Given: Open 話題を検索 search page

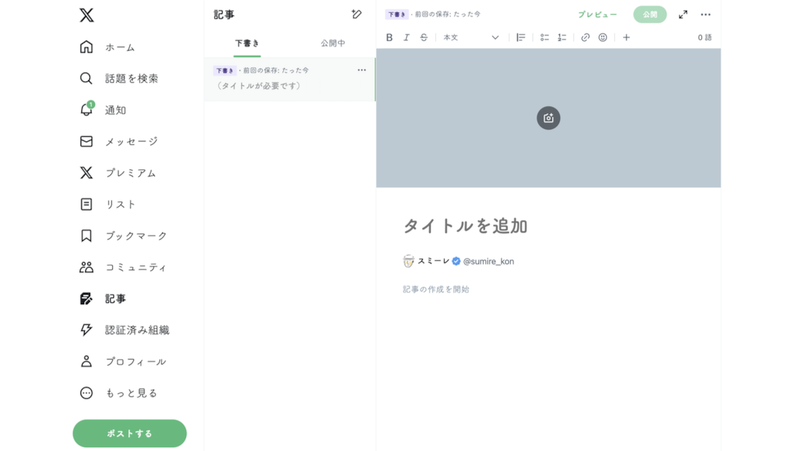Looking at the screenshot, I should pos(119,79).
